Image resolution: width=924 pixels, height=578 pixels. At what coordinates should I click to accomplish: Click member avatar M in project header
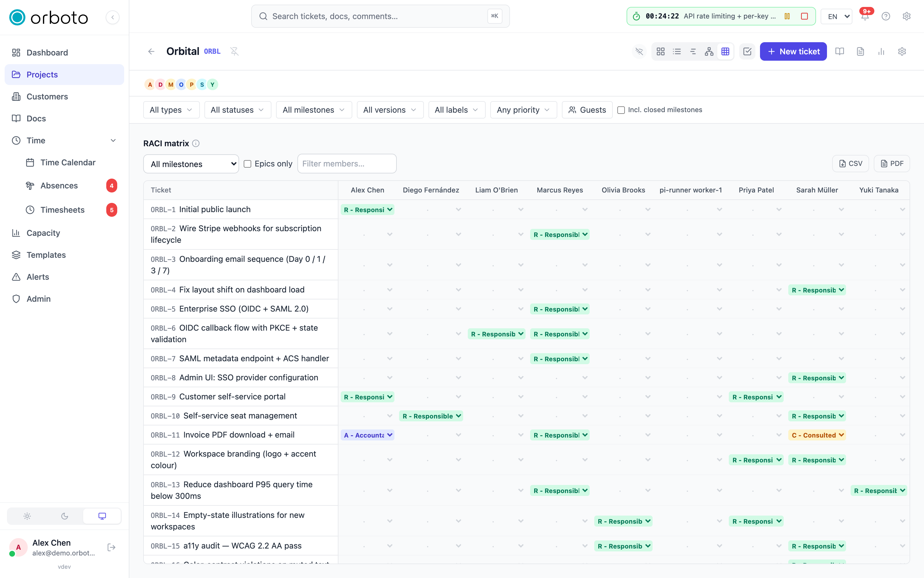pos(171,84)
